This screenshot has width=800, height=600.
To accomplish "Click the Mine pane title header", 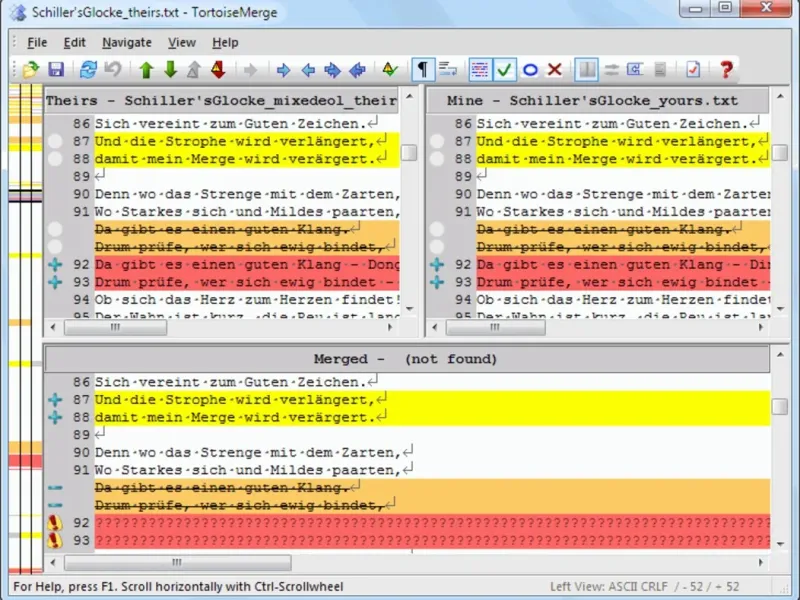I will point(597,101).
